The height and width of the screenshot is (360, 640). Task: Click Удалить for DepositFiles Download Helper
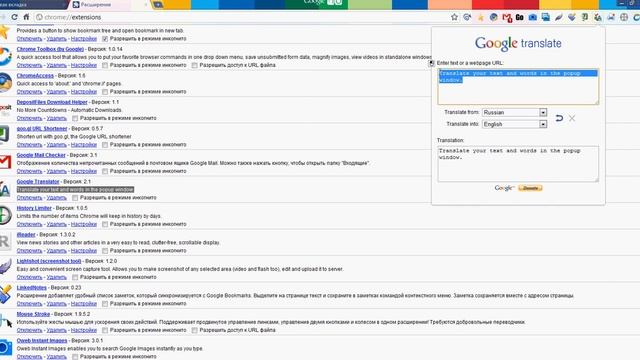point(56,118)
